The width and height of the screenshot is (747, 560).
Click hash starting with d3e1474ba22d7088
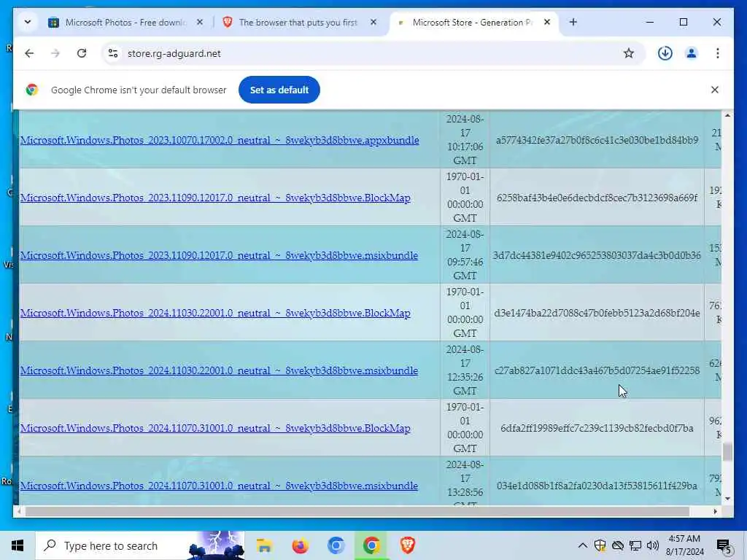tap(597, 313)
